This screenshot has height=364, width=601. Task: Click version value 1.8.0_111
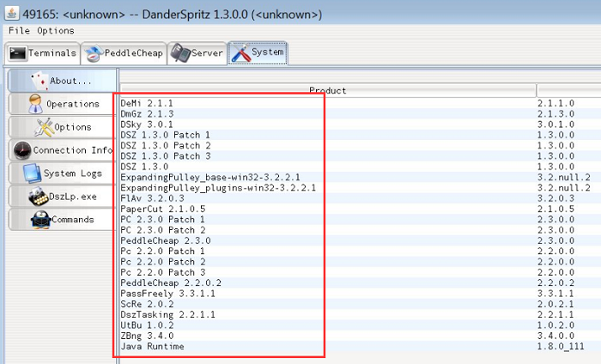click(x=561, y=346)
